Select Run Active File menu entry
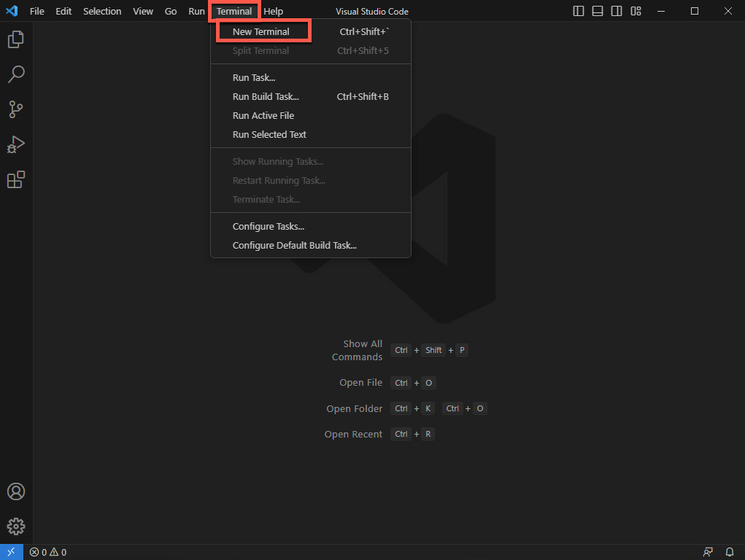The image size is (745, 560). click(263, 115)
